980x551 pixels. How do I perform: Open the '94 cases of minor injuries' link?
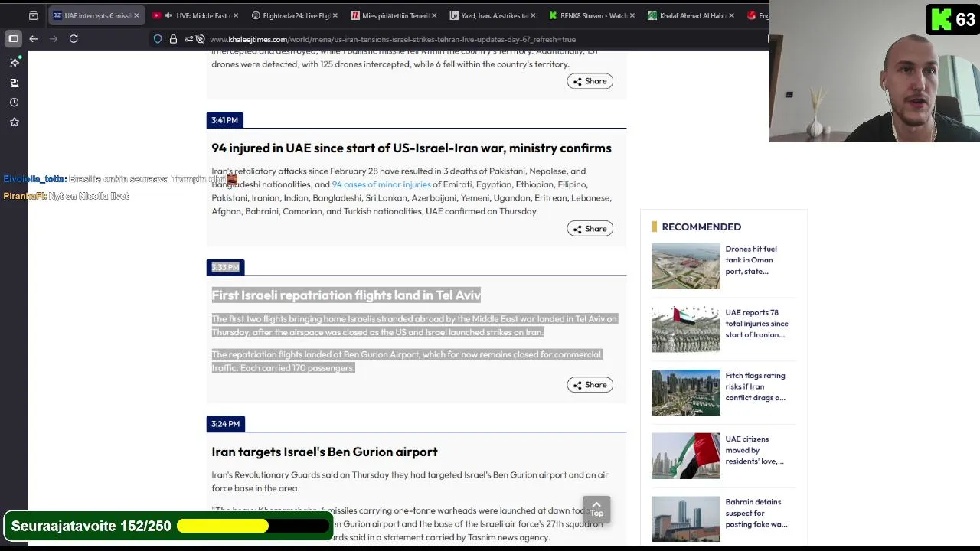pos(381,184)
